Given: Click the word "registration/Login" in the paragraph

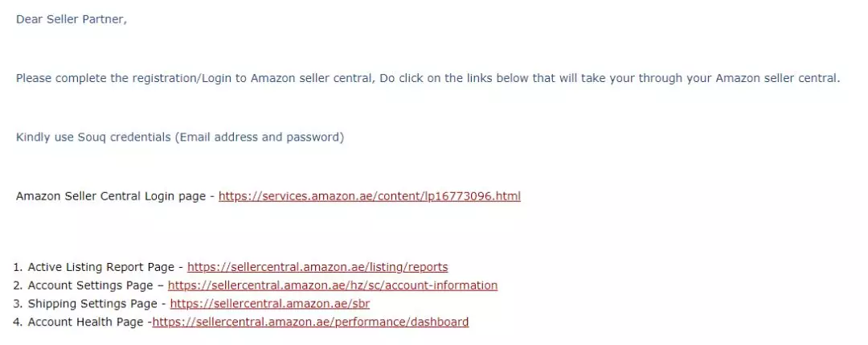Looking at the screenshot, I should [x=182, y=78].
